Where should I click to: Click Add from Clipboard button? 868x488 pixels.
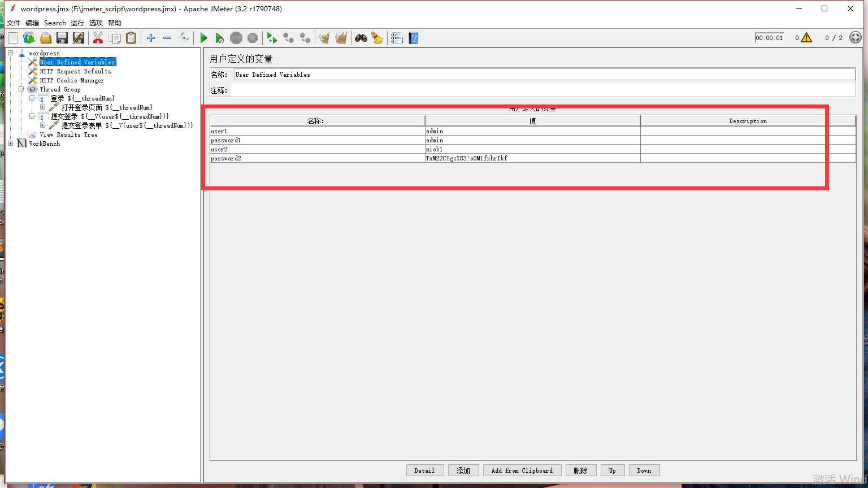pyautogui.click(x=522, y=470)
